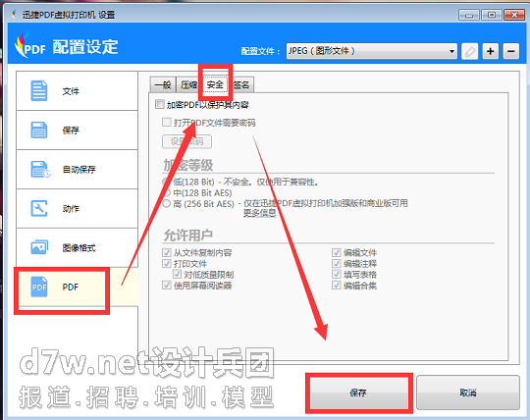Open the 动作 settings section

tap(78, 208)
